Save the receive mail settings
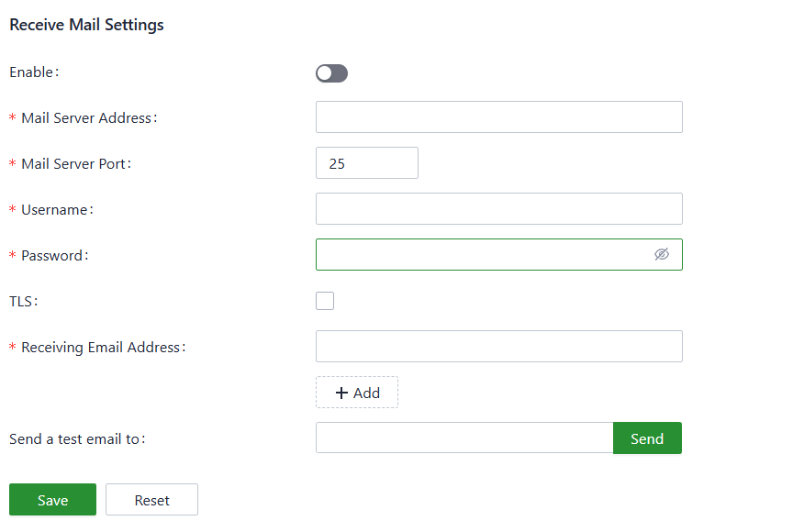Screen dimensions: 793x532 click(52, 500)
